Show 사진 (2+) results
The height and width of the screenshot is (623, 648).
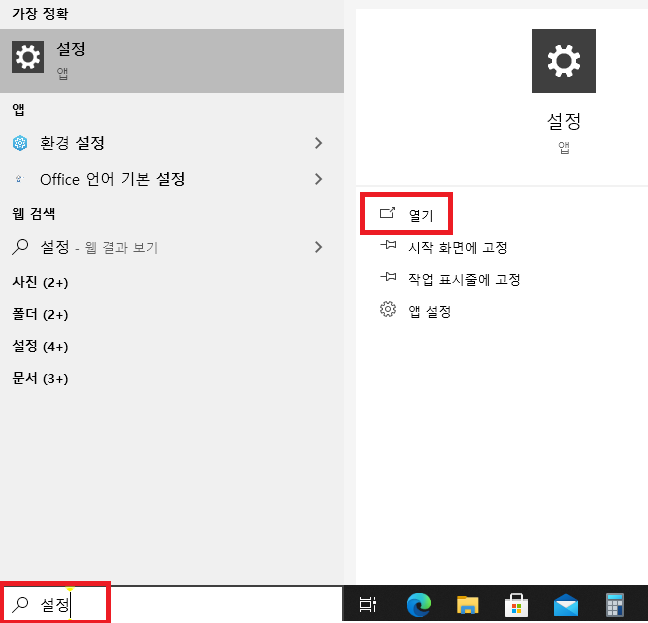point(40,283)
